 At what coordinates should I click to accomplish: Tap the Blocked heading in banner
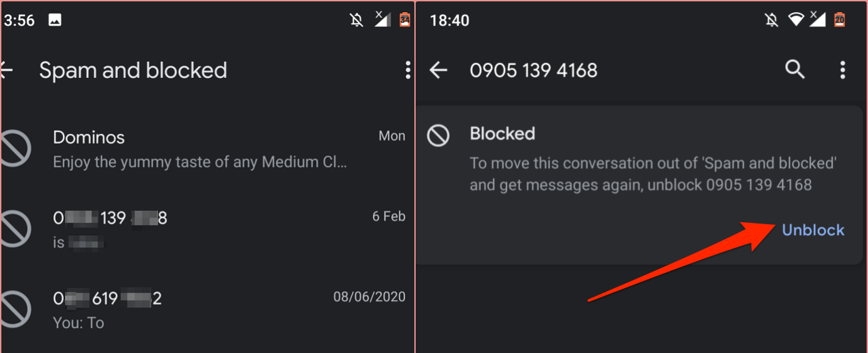[502, 133]
